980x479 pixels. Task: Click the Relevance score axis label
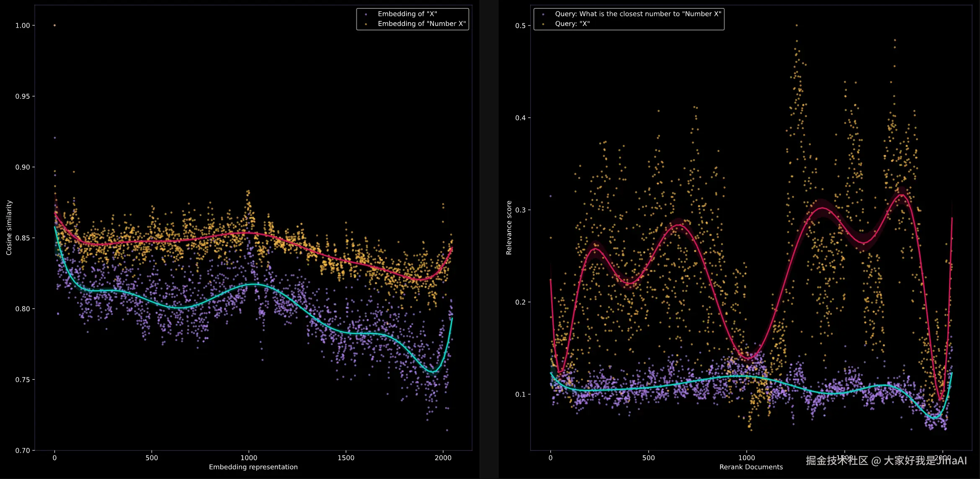509,227
